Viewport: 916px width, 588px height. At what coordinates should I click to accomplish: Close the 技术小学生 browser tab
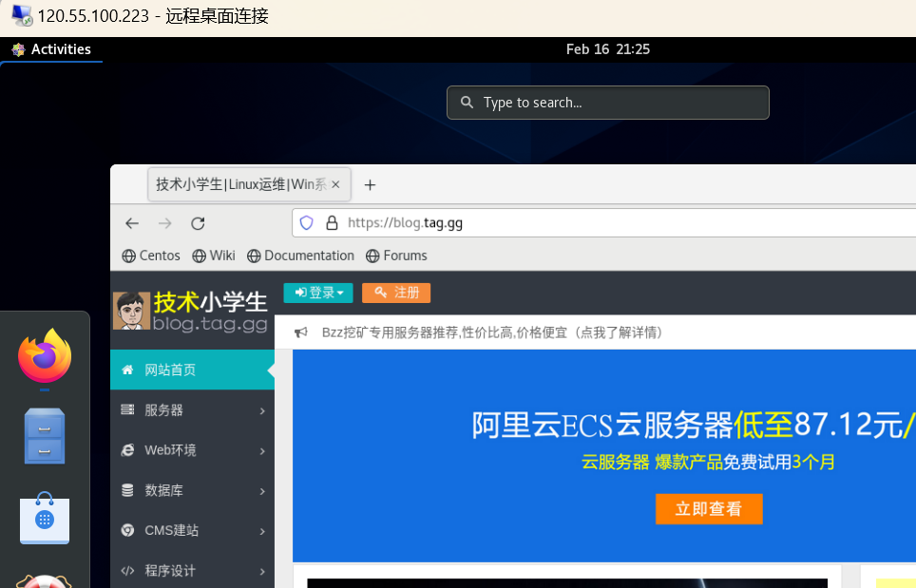click(x=335, y=185)
